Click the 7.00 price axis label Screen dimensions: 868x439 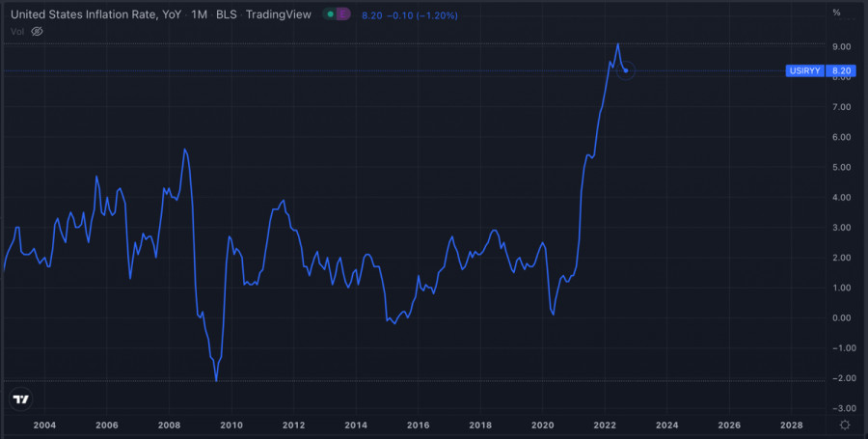[x=841, y=107]
